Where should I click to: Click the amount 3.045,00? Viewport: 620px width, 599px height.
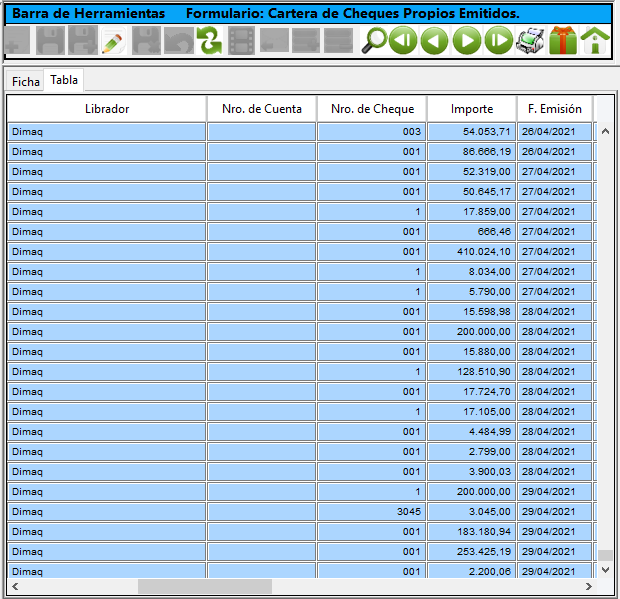490,512
